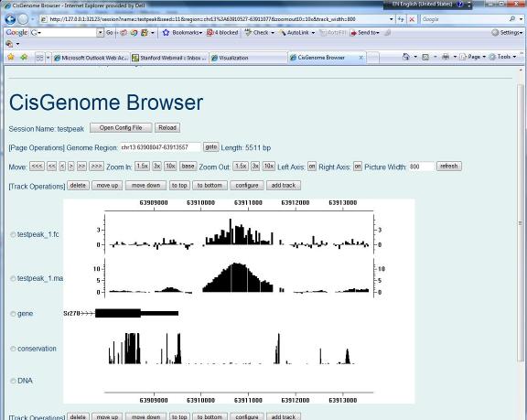Image resolution: width=527 pixels, height=420 pixels.
Task: Switch to Microsoft Outlook Web Access tab
Action: tap(91, 58)
